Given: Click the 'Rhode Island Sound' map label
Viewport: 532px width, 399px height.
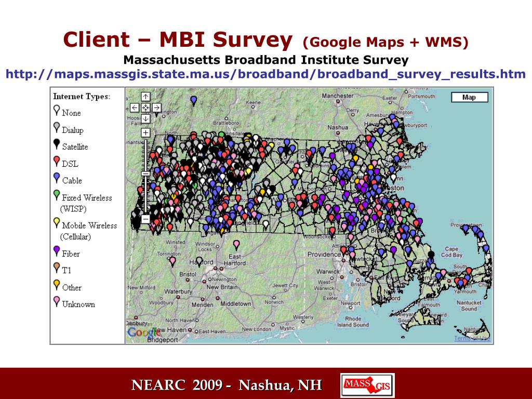Looking at the screenshot, I should [353, 322].
